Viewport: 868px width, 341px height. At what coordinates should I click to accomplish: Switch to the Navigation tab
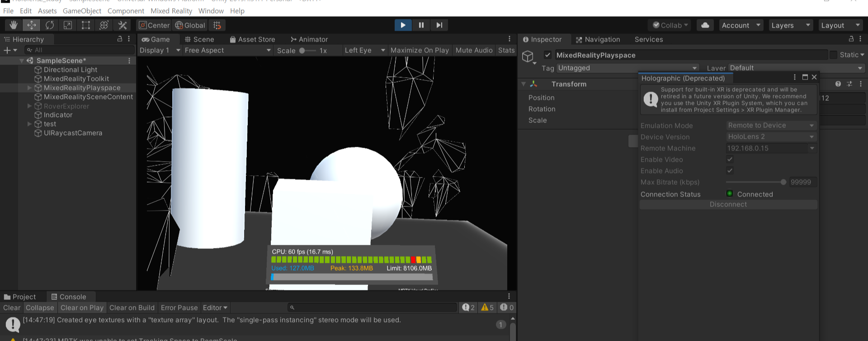click(598, 39)
